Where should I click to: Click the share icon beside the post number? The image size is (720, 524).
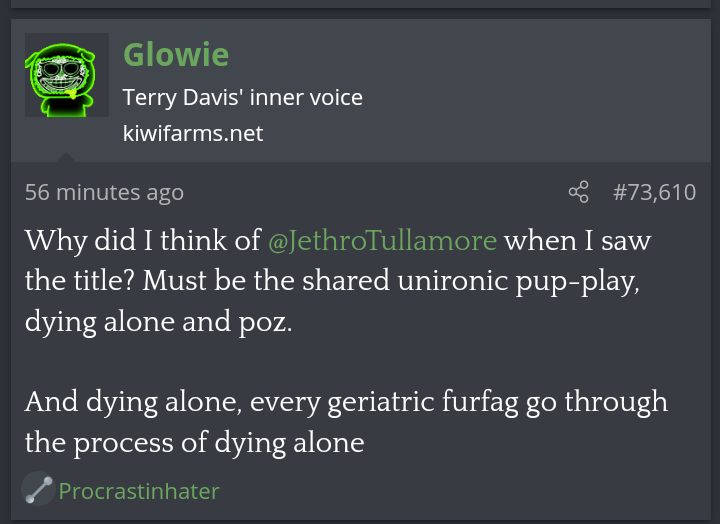point(579,192)
